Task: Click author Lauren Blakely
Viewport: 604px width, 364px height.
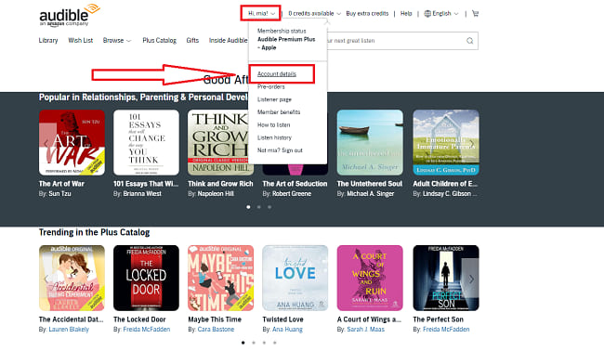Action: coord(69,330)
